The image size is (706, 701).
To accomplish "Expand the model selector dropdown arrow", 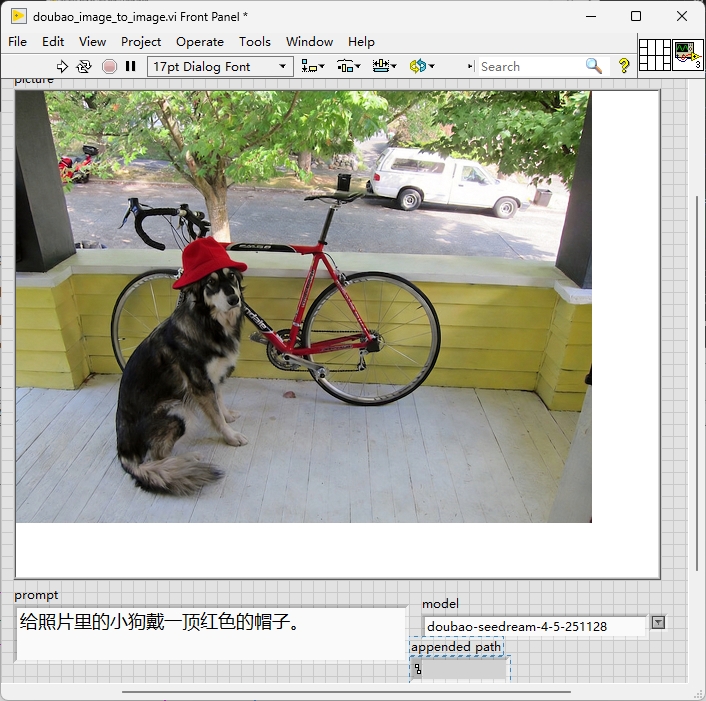I will (x=658, y=622).
